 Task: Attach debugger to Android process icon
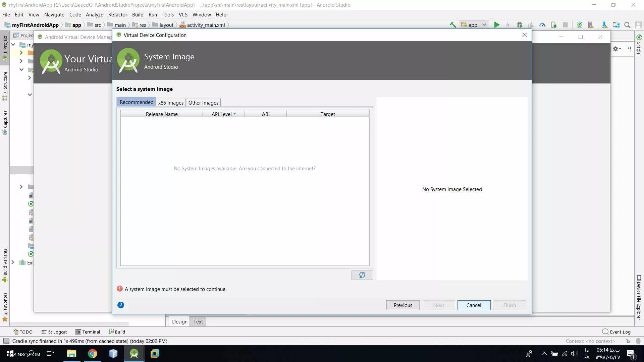(554, 25)
